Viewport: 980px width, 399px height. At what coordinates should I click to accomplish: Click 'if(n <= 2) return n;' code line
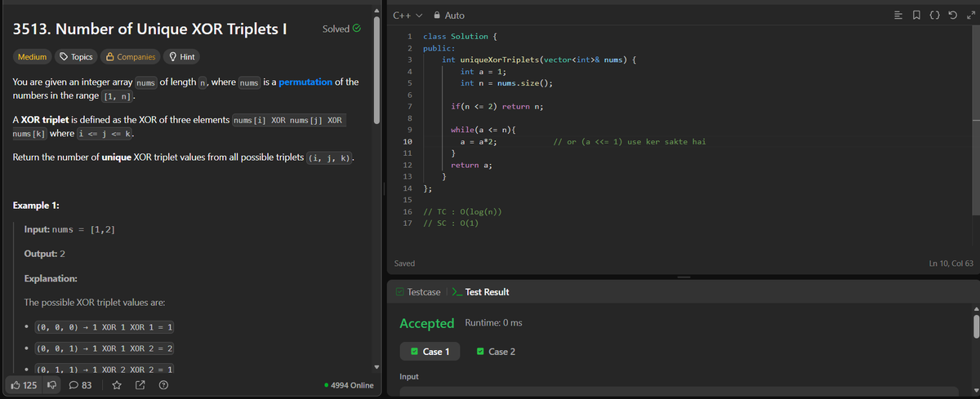pos(497,107)
